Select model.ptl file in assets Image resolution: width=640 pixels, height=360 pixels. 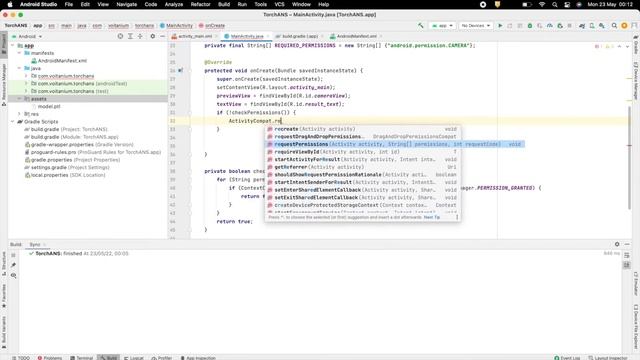pyautogui.click(x=49, y=107)
